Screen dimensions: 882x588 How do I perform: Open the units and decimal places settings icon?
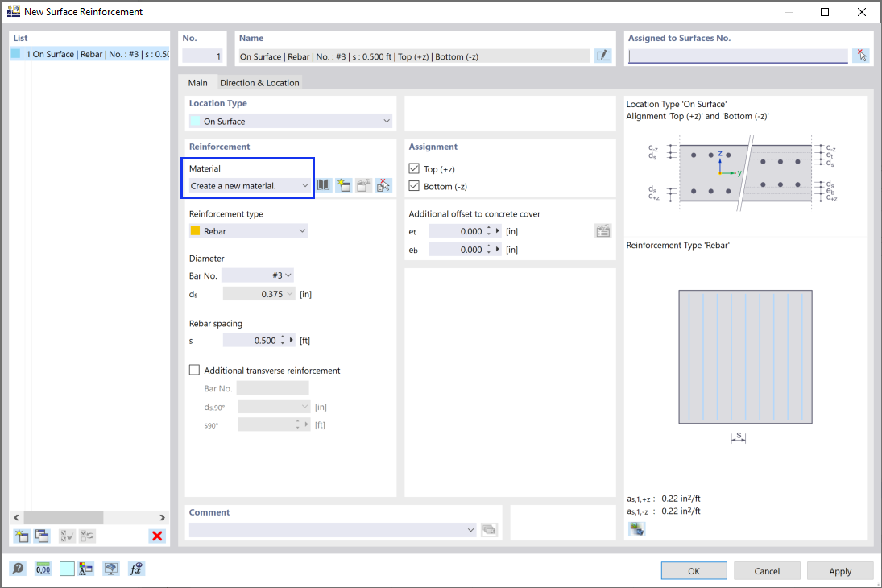point(43,569)
